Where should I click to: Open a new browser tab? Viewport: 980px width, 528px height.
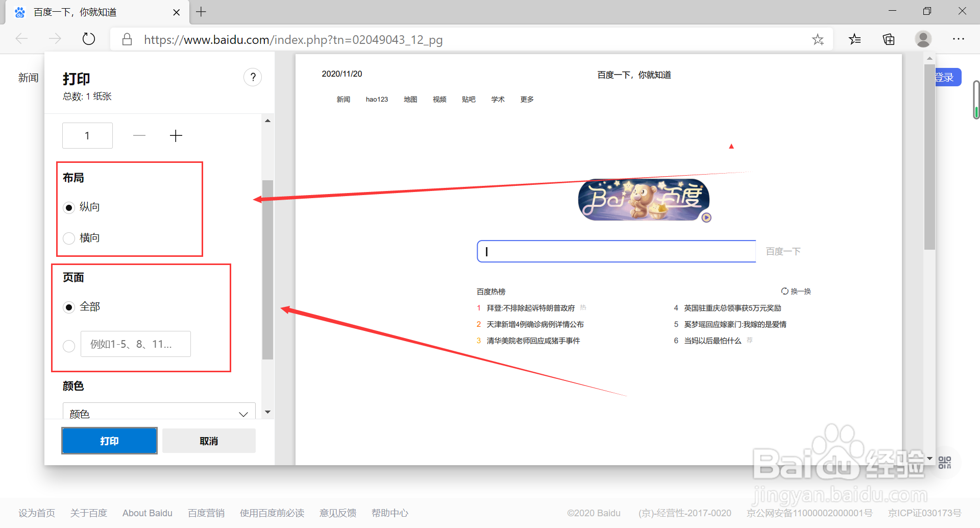pyautogui.click(x=201, y=12)
